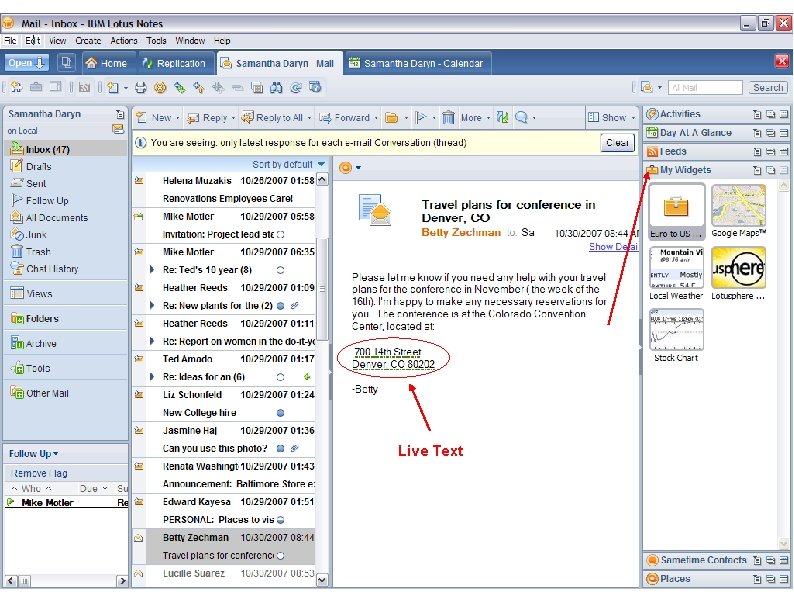Screen dimensions: 794x596
Task: Open the Feeds sidebar panel
Action: 673,151
